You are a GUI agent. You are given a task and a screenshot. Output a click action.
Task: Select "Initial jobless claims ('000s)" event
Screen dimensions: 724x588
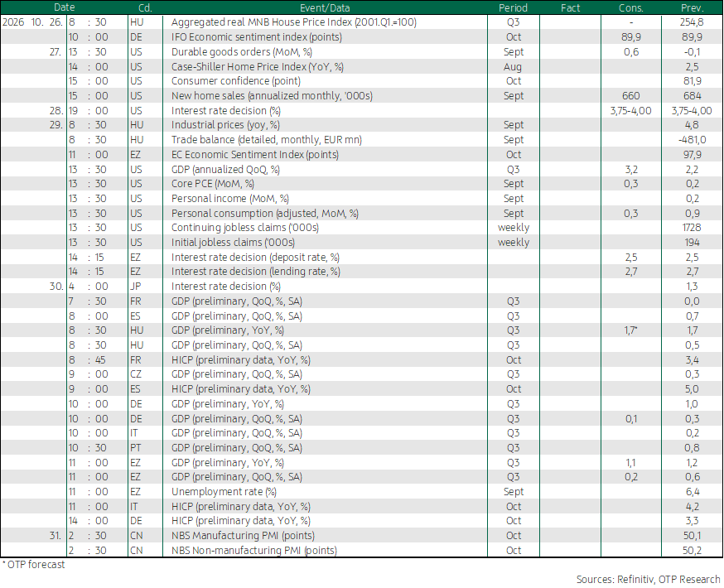click(x=233, y=243)
